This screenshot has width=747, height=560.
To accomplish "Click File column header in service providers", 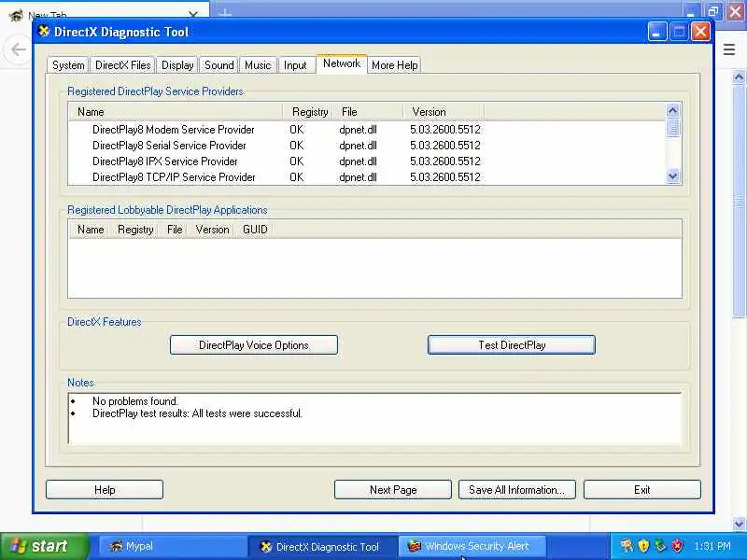I will 368,112.
